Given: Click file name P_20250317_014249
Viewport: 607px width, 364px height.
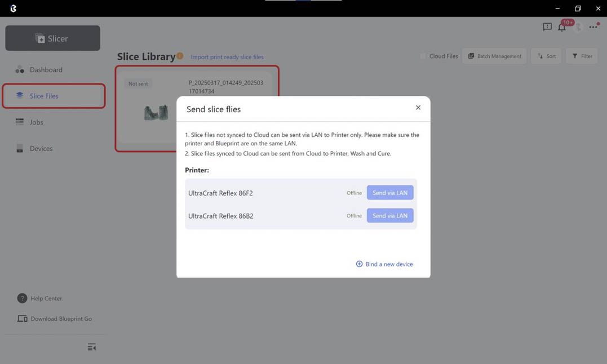Looking at the screenshot, I should click(x=225, y=87).
